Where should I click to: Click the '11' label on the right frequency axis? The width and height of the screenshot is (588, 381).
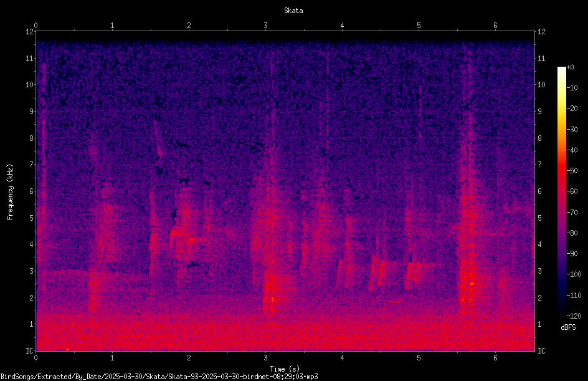tap(541, 59)
